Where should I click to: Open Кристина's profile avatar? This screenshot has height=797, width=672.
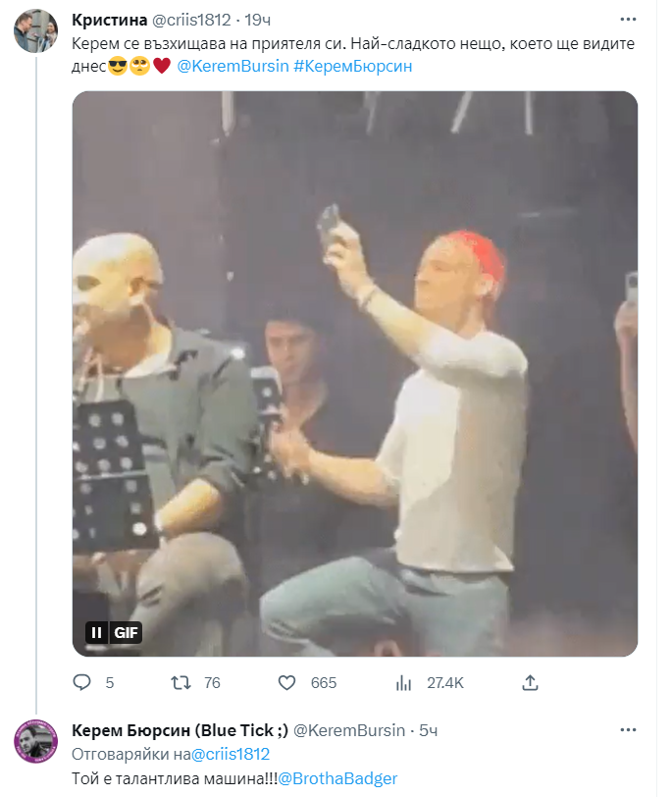tap(33, 30)
